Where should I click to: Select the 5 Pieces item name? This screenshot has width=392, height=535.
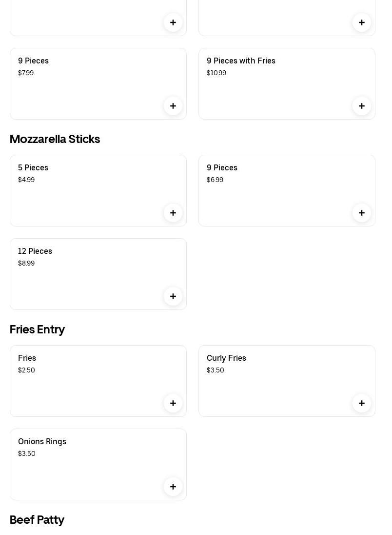[33, 167]
